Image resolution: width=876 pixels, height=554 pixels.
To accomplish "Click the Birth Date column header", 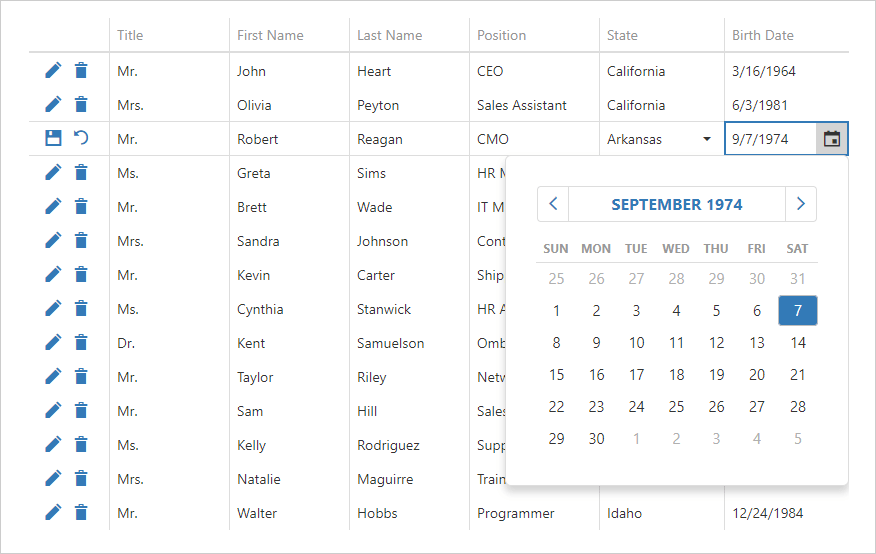I will coord(763,35).
